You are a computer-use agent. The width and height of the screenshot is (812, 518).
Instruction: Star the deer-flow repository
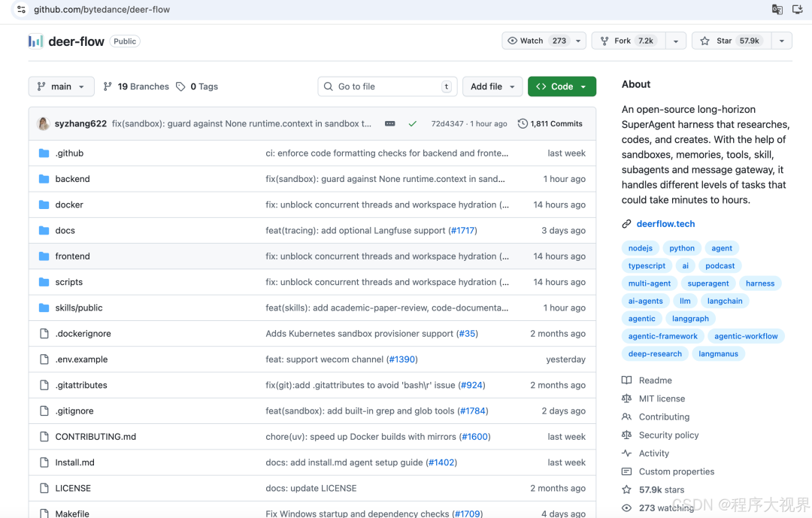click(729, 41)
